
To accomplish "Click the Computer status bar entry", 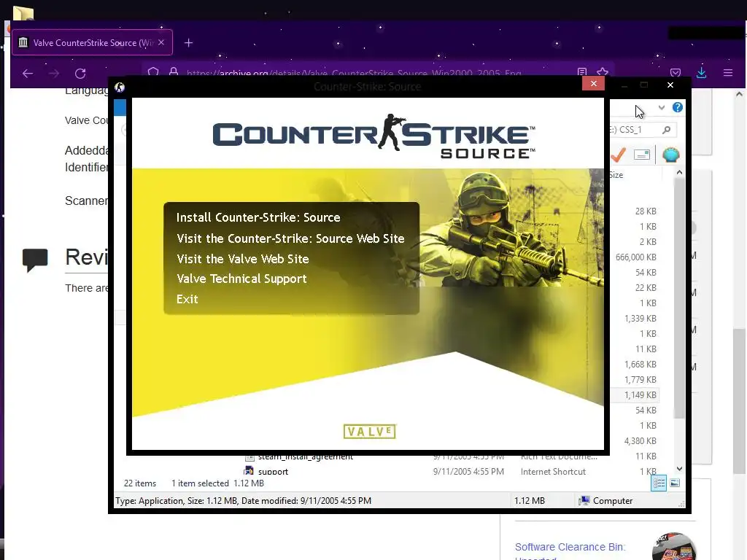I will 606,501.
